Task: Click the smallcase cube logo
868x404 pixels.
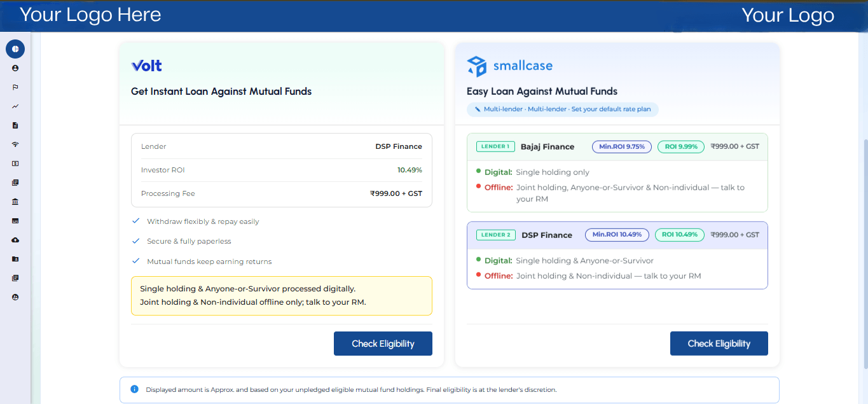Action: 476,66
